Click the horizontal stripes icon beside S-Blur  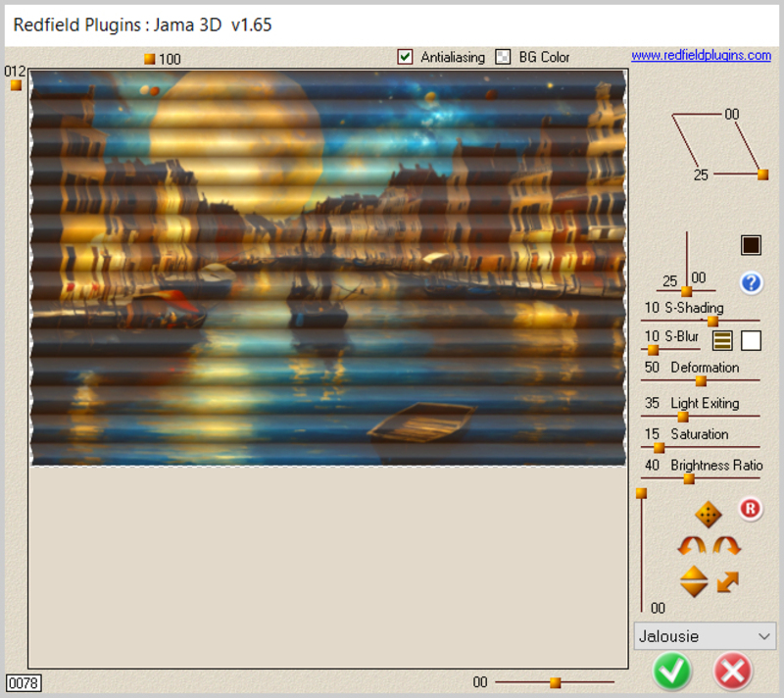[722, 340]
